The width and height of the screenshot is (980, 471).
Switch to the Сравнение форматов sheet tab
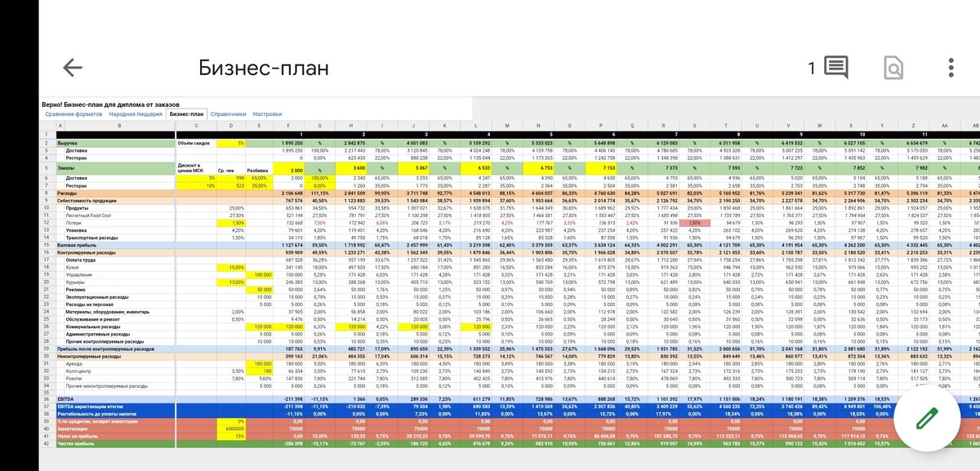coord(73,114)
